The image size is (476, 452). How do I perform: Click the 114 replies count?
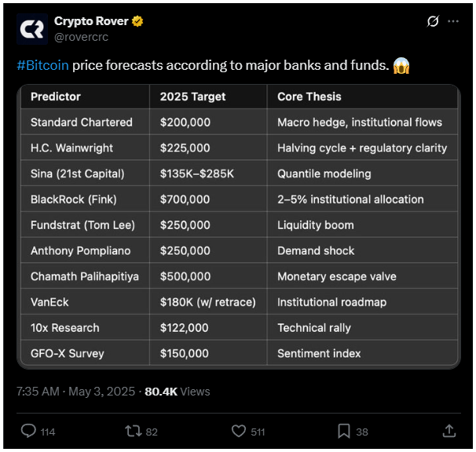point(48,432)
